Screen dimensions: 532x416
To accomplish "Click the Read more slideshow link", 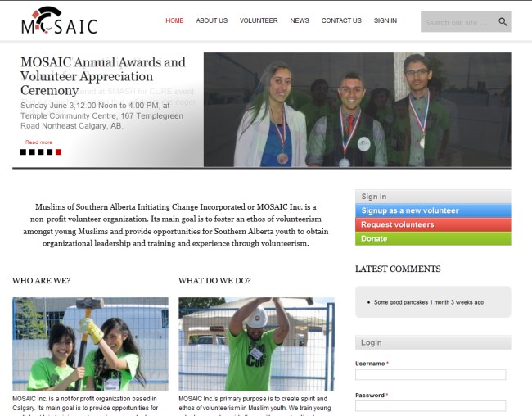I will pyautogui.click(x=38, y=142).
